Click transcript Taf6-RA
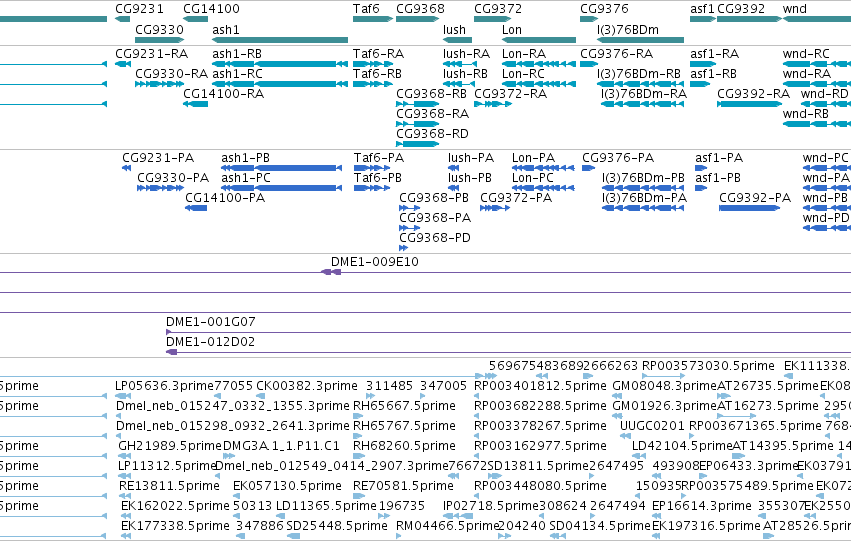This screenshot has height=541, width=851. point(378,54)
